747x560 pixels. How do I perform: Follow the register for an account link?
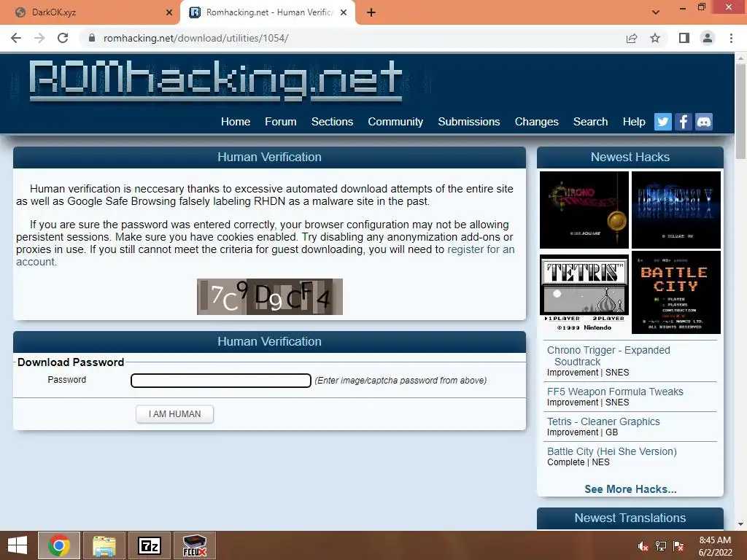(x=481, y=249)
